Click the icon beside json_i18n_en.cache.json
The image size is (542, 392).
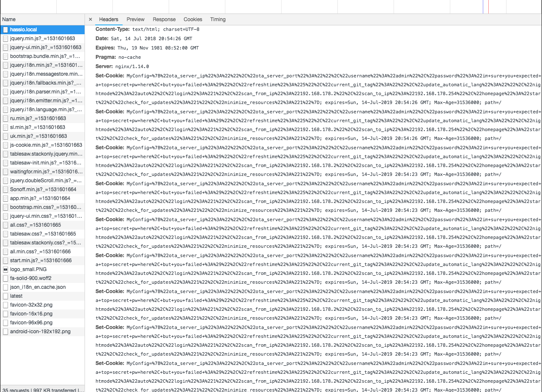tap(5, 287)
